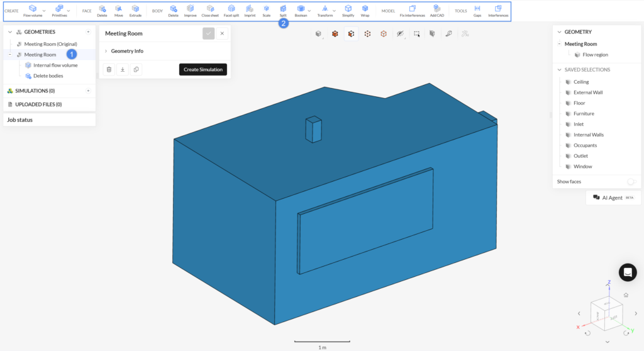Collapse the GEOMETRIES tree section
Screen dimensions: 644x351
(x=10, y=31)
